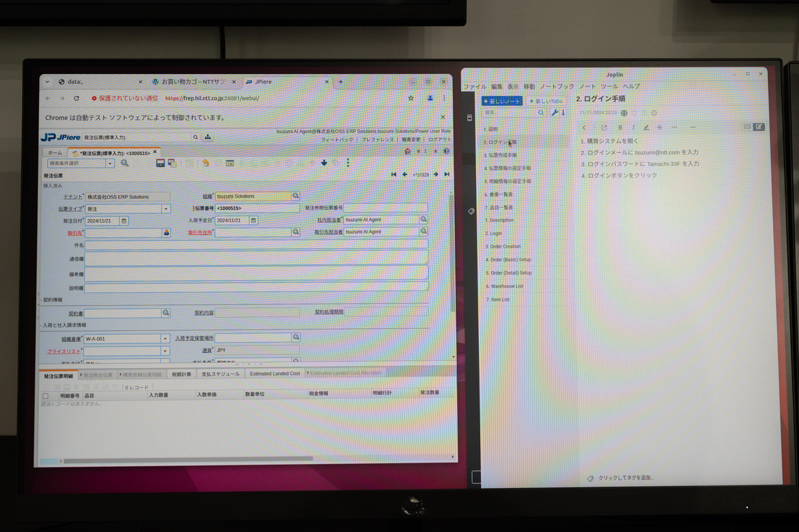Click Joplin Bold formatting icon
The width and height of the screenshot is (799, 532).
pos(620,127)
